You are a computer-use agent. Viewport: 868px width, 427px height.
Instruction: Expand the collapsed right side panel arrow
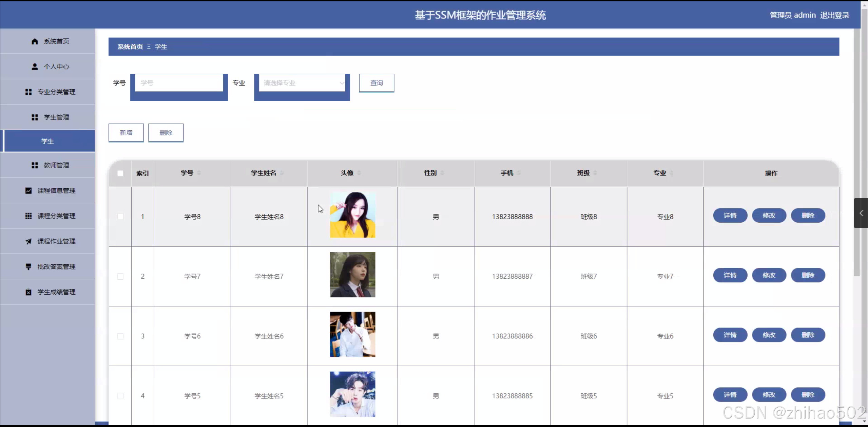click(x=861, y=213)
